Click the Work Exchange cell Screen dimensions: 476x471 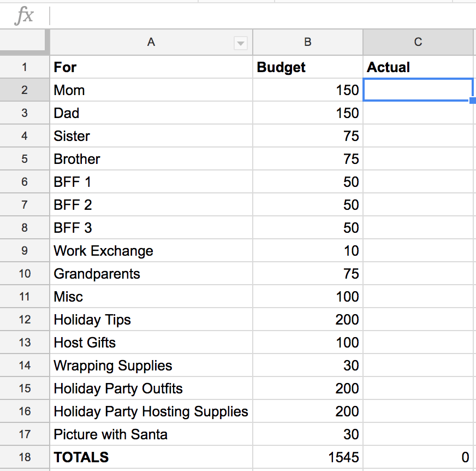tap(151, 251)
